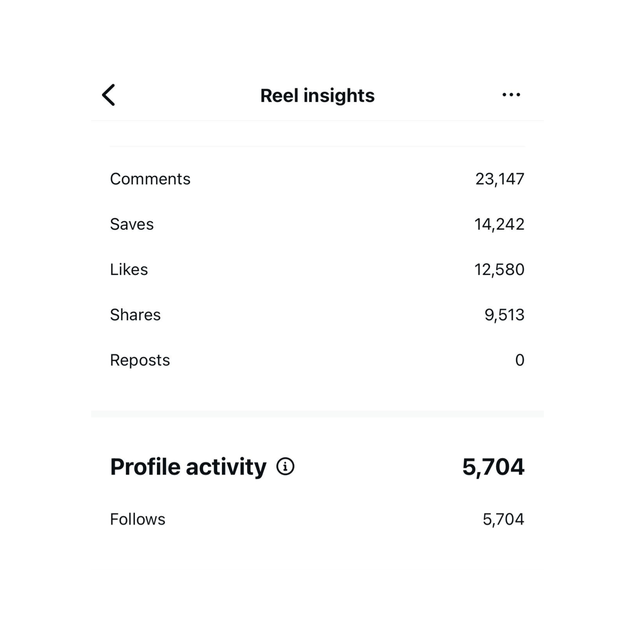644x644 pixels.
Task: Click the Reel insights title
Action: pyautogui.click(x=317, y=96)
